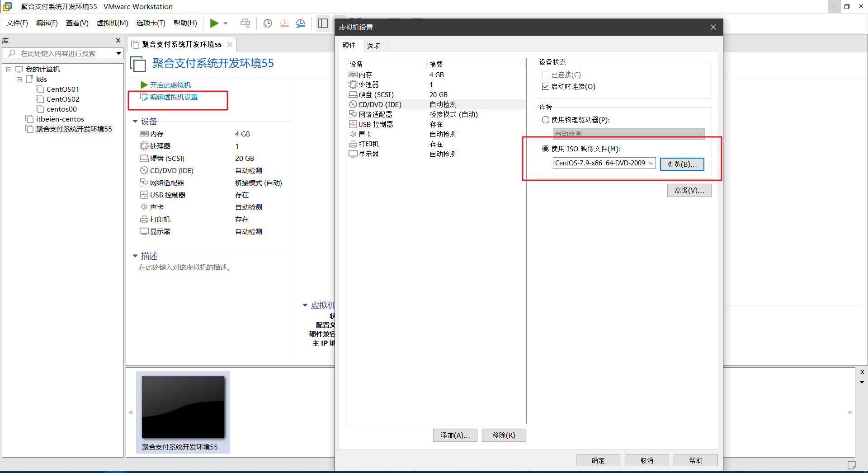This screenshot has width=868, height=473.
Task: Select 使用 ISO 映像文件(M) radio button
Action: point(546,149)
